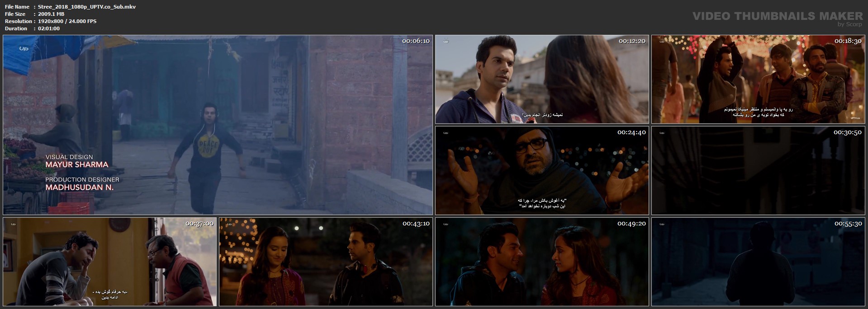This screenshot has height=309, width=868.
Task: Click the 00:37:00 timestamp label
Action: point(199,224)
